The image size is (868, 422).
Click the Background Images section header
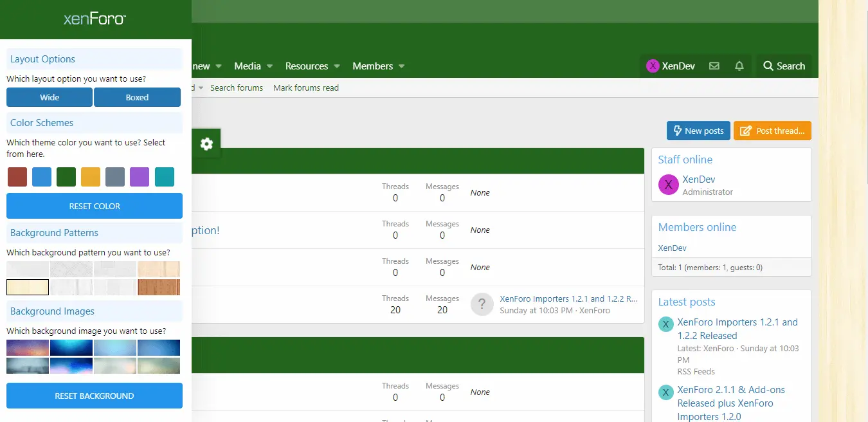(95, 311)
